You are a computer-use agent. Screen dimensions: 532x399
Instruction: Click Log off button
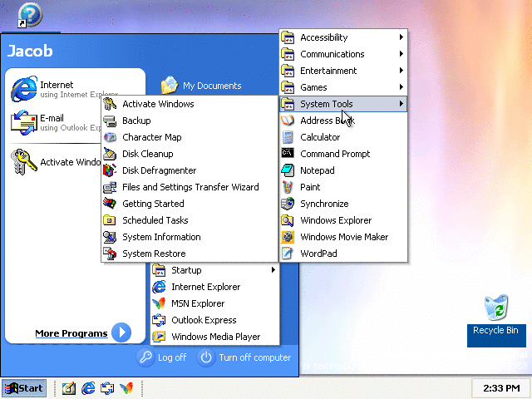pyautogui.click(x=163, y=357)
